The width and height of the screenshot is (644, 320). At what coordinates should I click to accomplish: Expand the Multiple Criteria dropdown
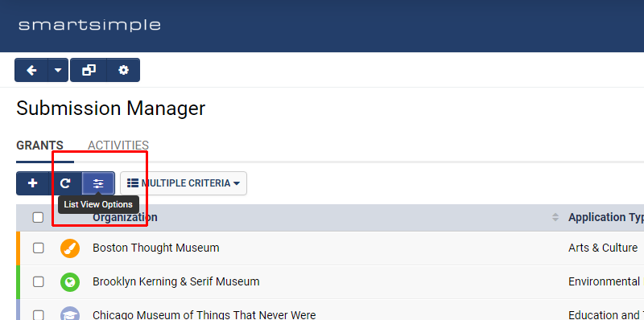[184, 183]
